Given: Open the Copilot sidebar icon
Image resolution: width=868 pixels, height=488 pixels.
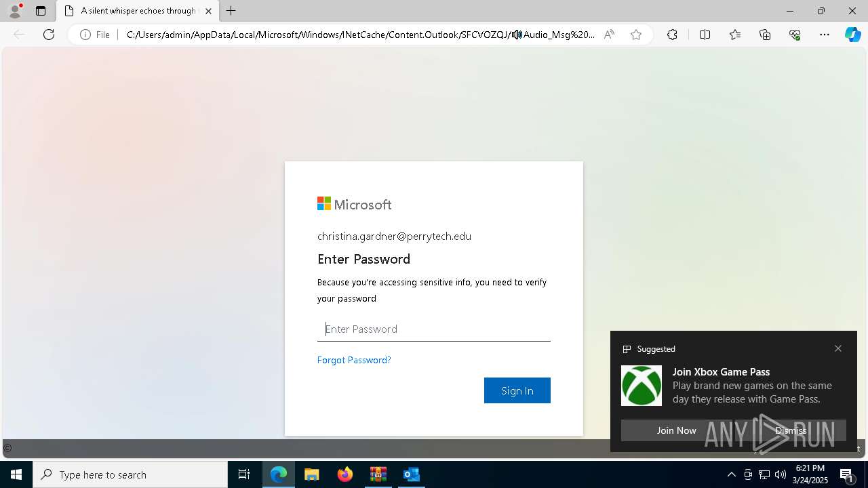Looking at the screenshot, I should tap(852, 35).
